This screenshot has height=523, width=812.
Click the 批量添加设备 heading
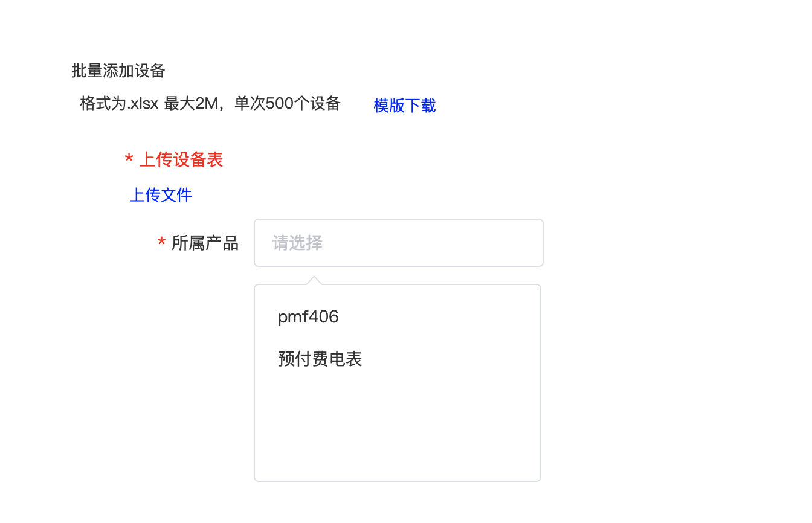coord(118,71)
